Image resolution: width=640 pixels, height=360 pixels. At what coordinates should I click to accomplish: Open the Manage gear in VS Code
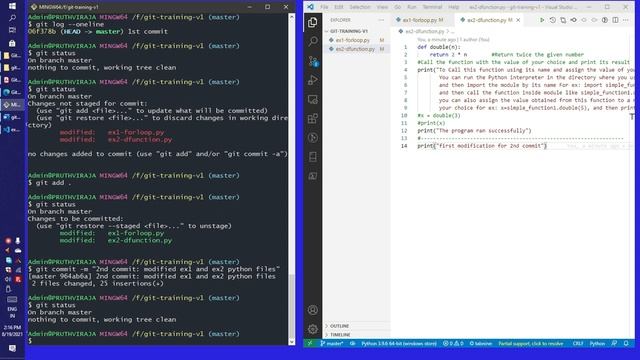[x=313, y=329]
